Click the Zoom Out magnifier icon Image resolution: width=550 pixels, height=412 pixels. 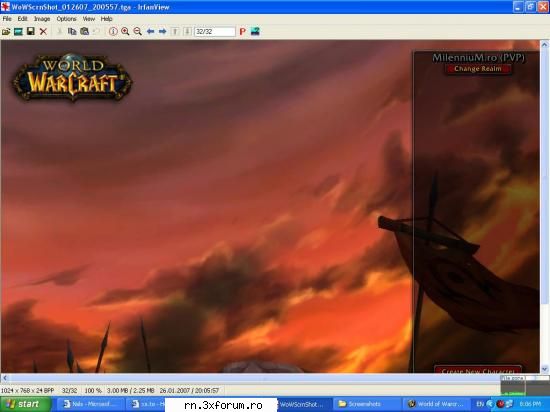click(138, 32)
